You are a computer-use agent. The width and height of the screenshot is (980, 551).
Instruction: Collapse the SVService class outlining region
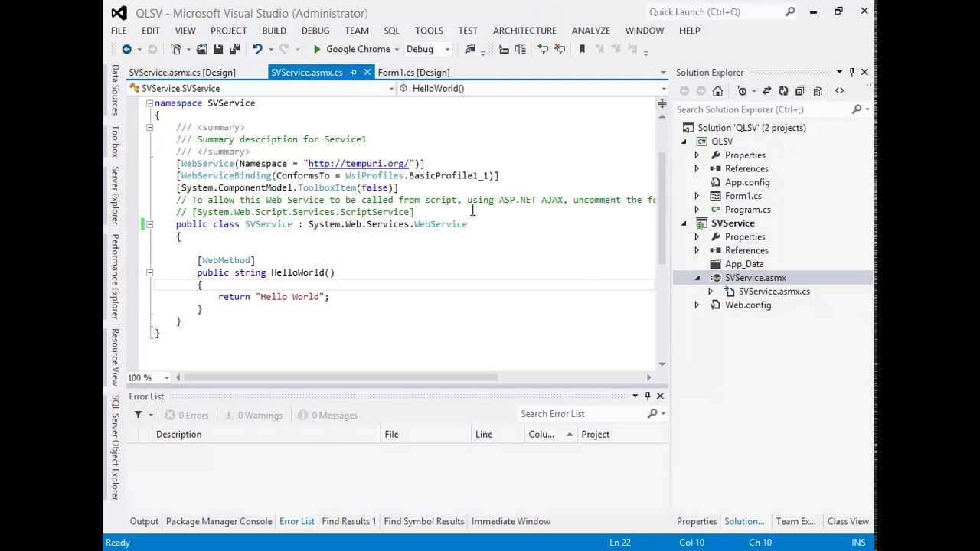coord(149,224)
